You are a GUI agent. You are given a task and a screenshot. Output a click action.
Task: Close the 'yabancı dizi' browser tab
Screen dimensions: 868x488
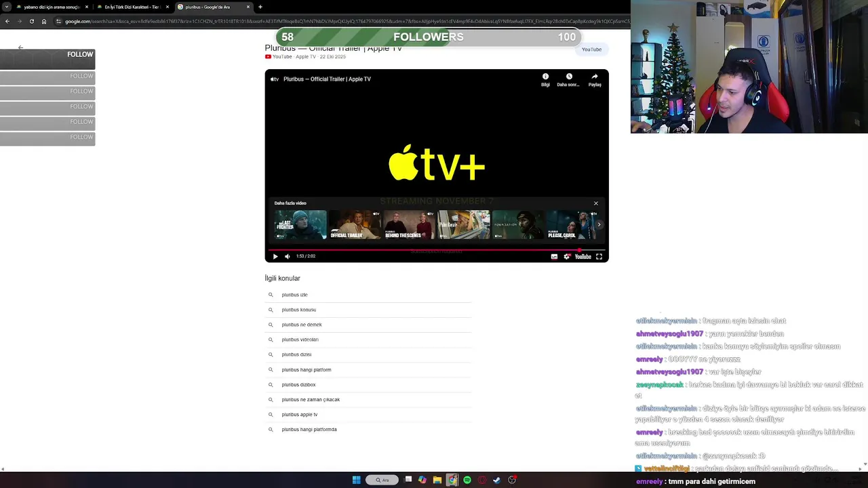(87, 7)
